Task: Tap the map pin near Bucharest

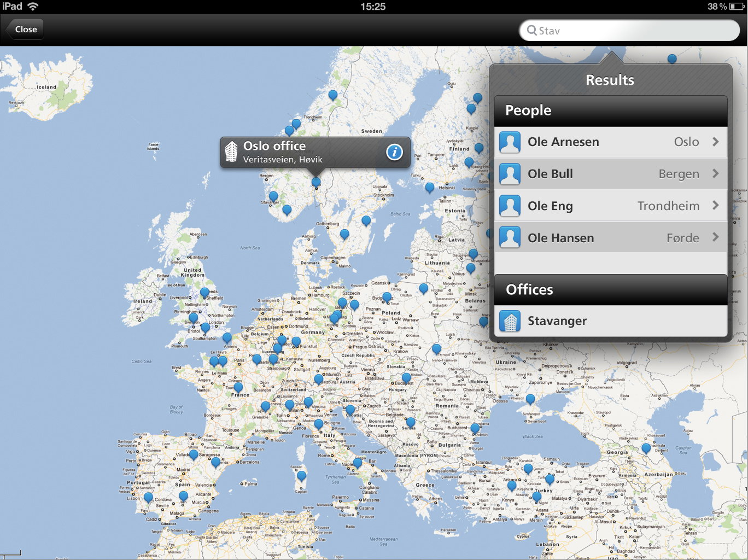Action: [x=475, y=429]
